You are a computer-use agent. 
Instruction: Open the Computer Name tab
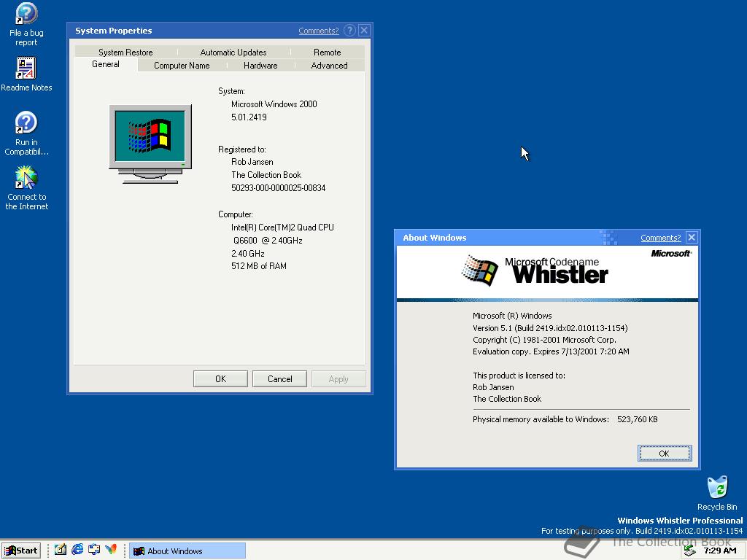pos(182,66)
